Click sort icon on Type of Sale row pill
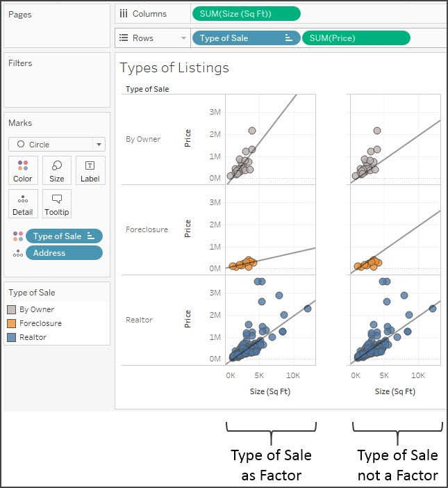Screen dimensions: 448x488 coord(288,38)
